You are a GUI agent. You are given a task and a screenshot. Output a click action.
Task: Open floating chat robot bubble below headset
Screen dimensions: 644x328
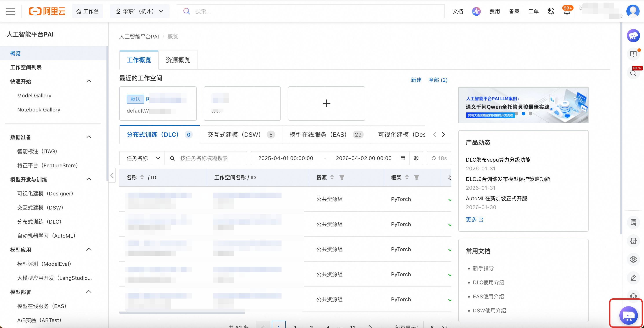pyautogui.click(x=629, y=315)
